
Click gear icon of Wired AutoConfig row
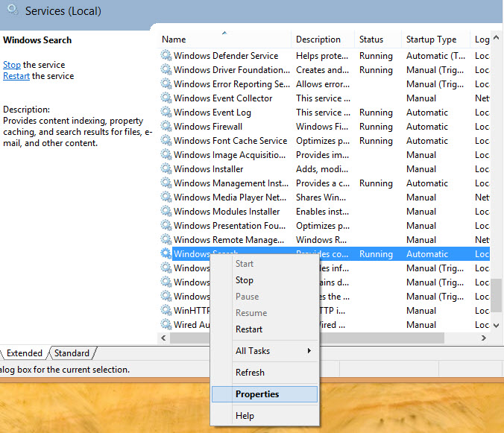166,324
